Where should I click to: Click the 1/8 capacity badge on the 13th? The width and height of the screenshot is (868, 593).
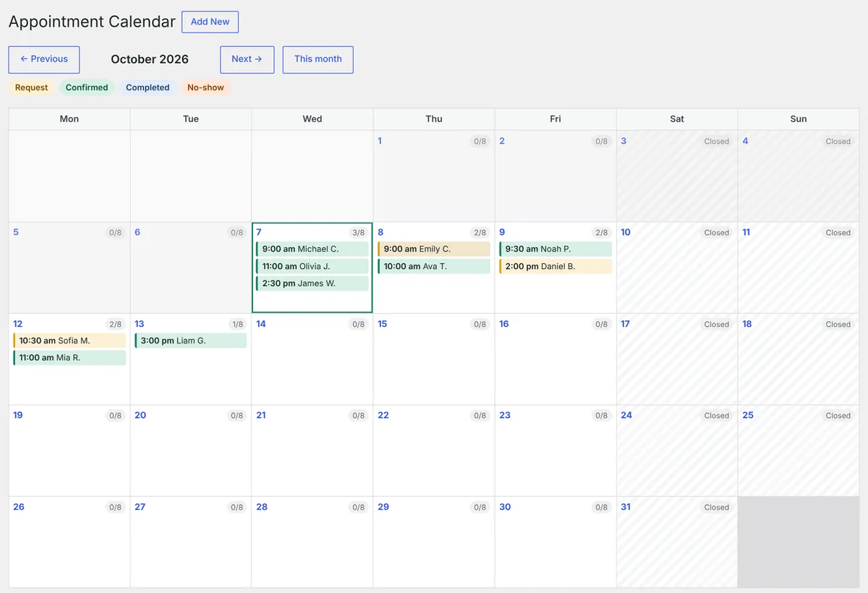pos(237,325)
